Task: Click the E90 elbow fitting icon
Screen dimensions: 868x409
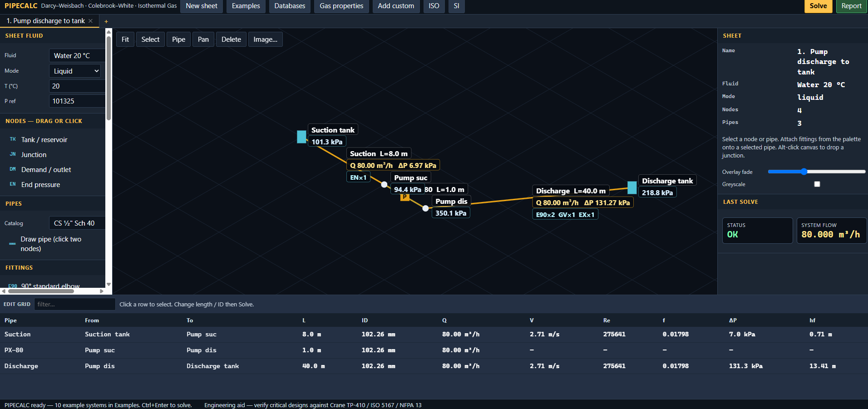Action: tap(13, 286)
